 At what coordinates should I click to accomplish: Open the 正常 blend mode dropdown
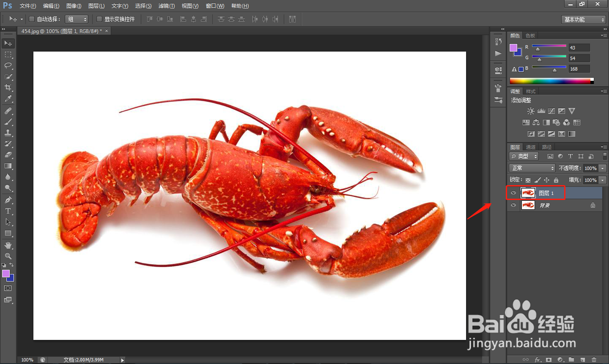pos(532,168)
